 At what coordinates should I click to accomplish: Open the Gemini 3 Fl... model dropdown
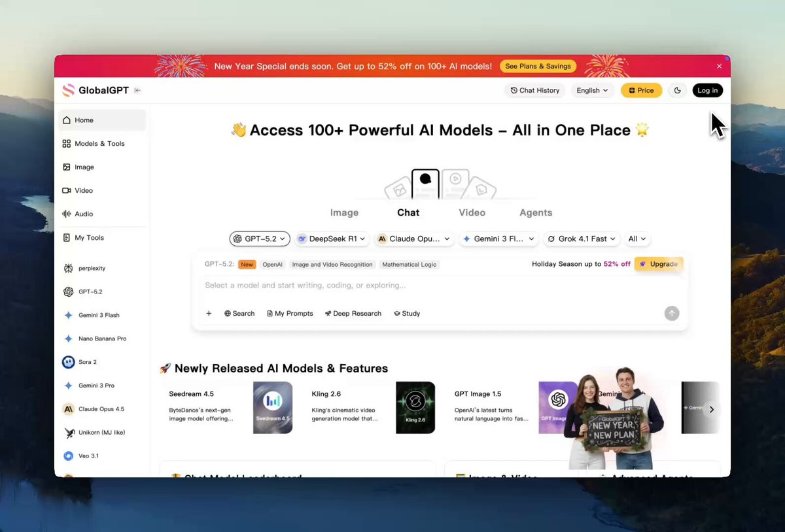coord(498,239)
